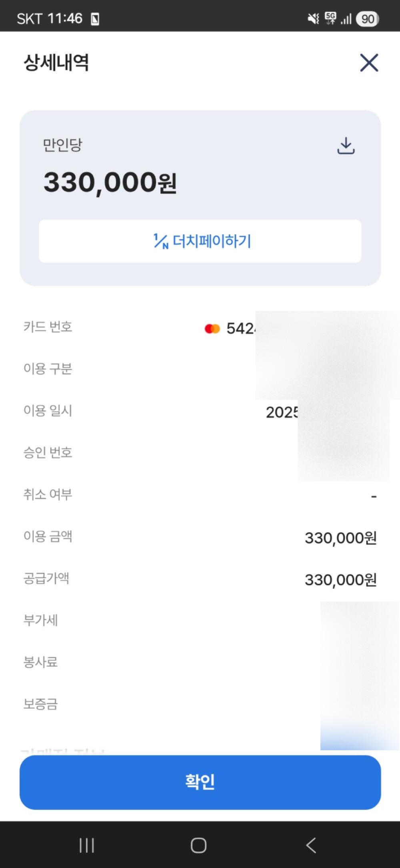Close the 상세내역 detail screen

369,63
